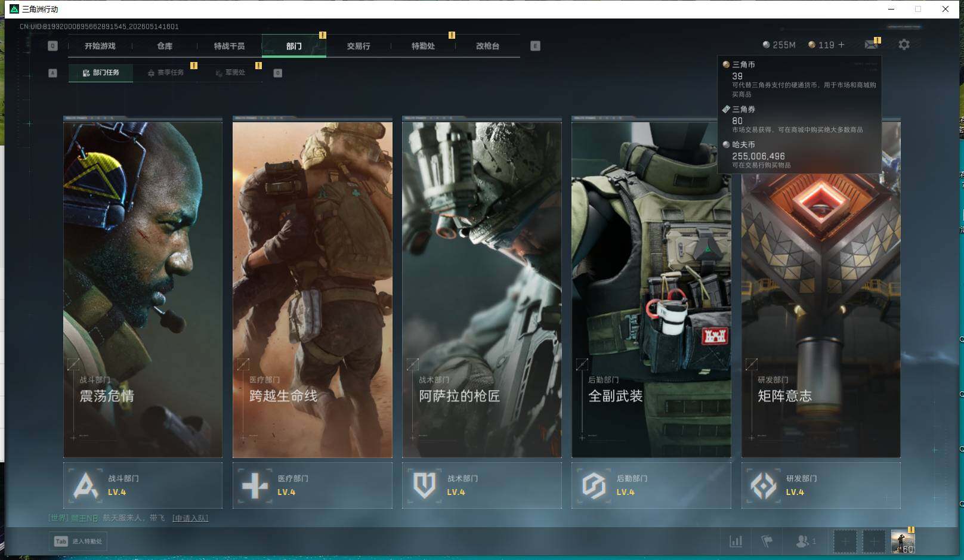Click the 255M Havoc coin icon

pos(766,45)
